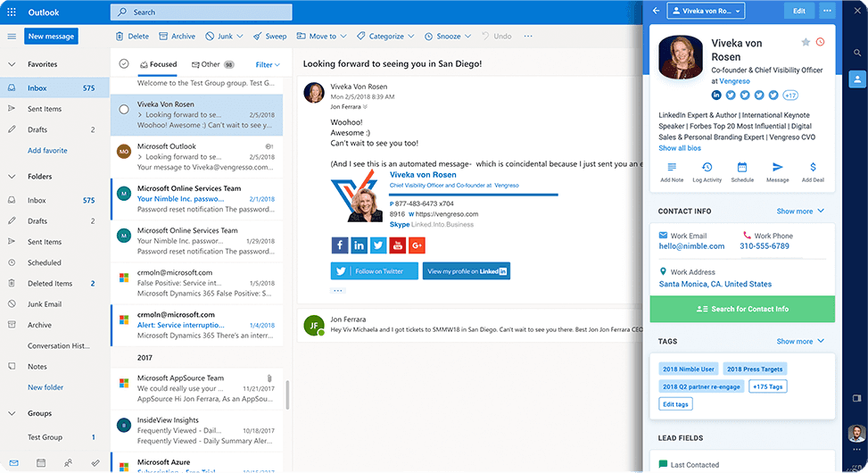The height and width of the screenshot is (473, 868).
Task: Click the hello@nimble.com email link
Action: (691, 246)
